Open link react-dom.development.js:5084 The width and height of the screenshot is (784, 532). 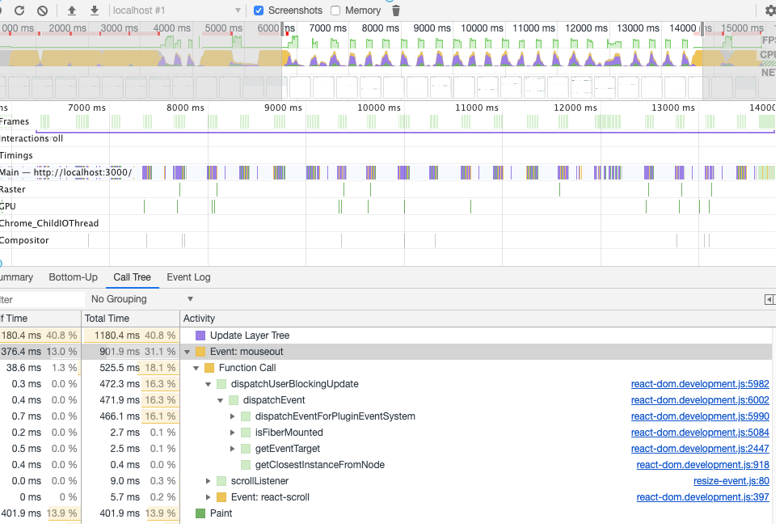click(700, 433)
